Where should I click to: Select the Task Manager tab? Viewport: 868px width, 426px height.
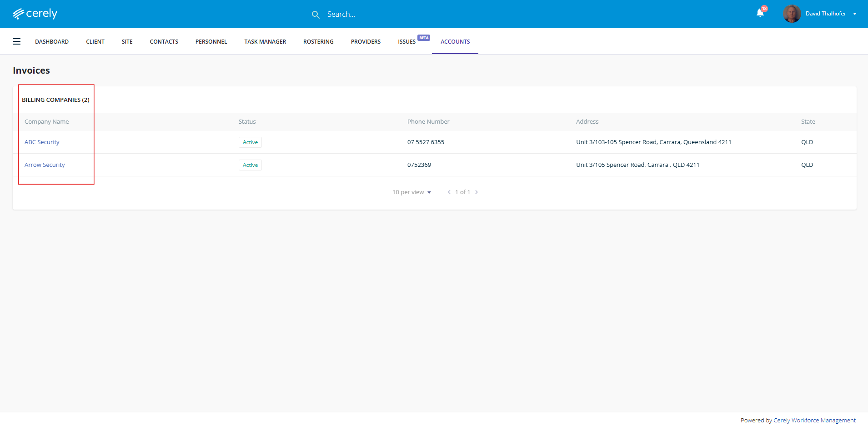tap(265, 41)
